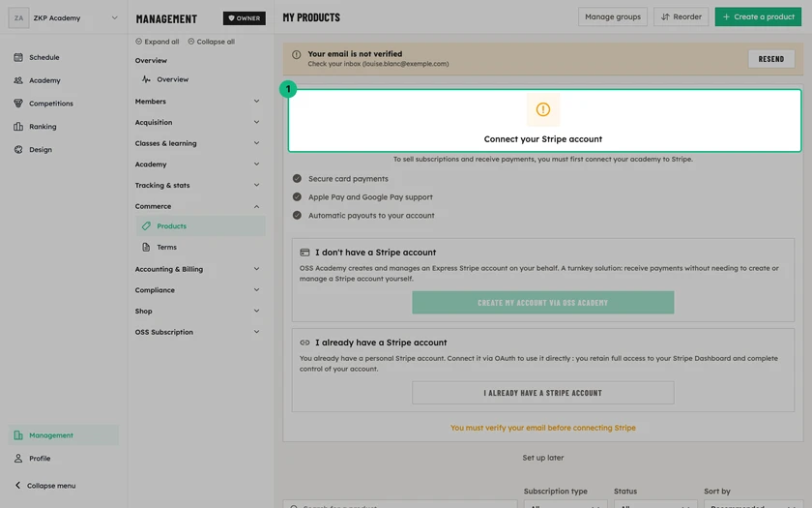Click I already have a Stripe account button

[542, 393]
